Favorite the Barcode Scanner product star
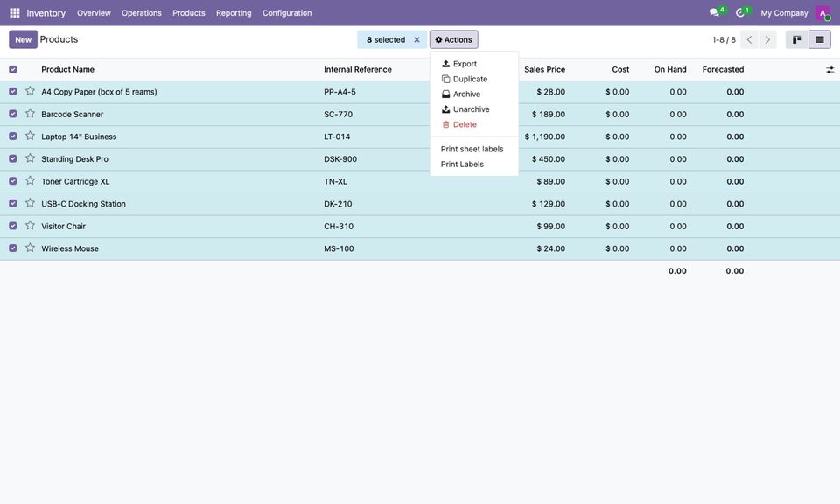The width and height of the screenshot is (840, 504). 30,114
